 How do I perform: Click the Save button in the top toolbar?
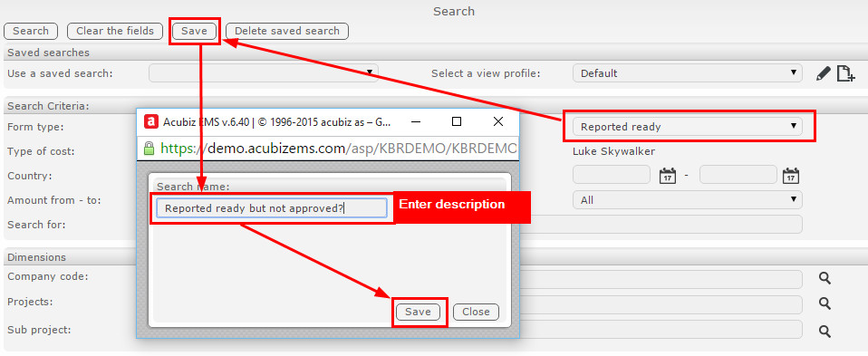tap(194, 31)
